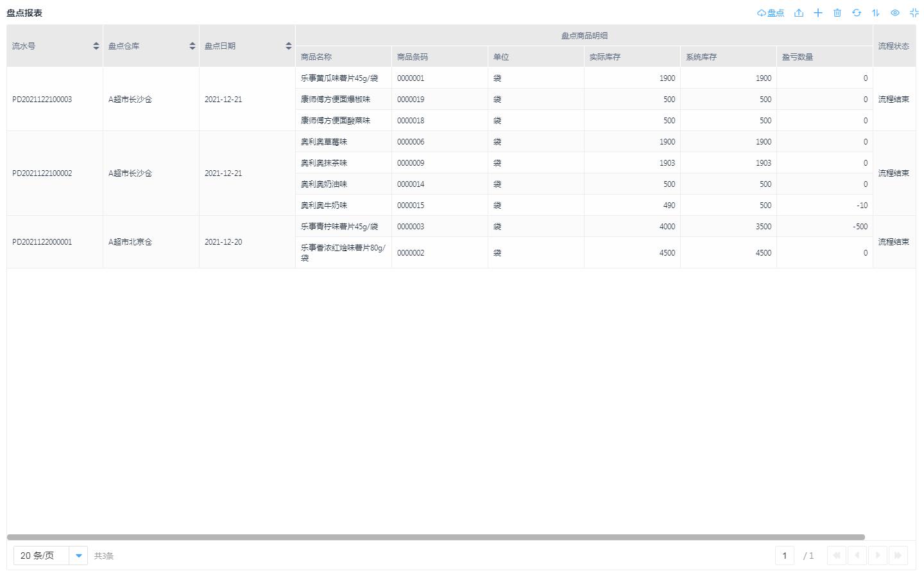Click the last-page navigation button
Viewport: 924px width, 578px height.
pyautogui.click(x=898, y=555)
